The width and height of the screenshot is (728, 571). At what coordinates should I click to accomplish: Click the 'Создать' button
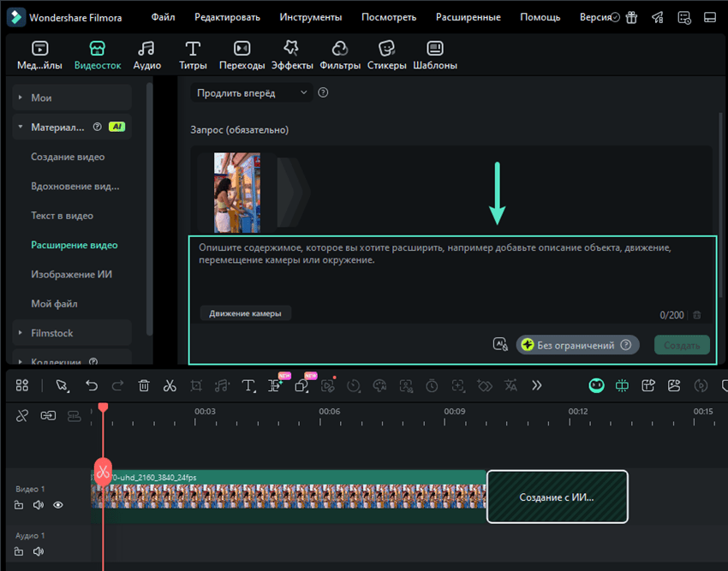coord(682,345)
